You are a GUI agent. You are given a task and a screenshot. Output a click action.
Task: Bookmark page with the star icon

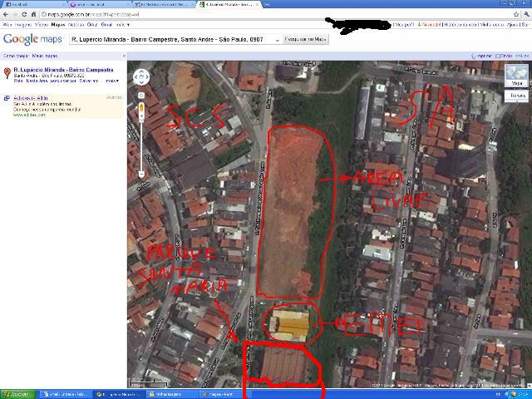click(516, 14)
